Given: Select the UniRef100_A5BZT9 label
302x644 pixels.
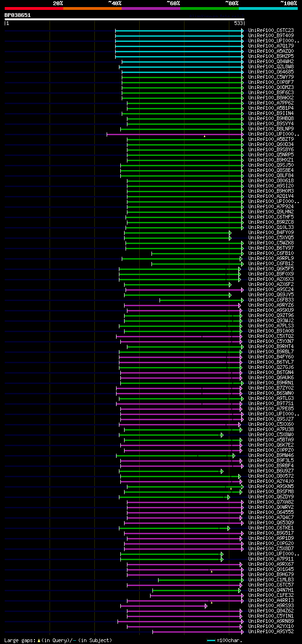Looking at the screenshot, I should click(271, 139).
